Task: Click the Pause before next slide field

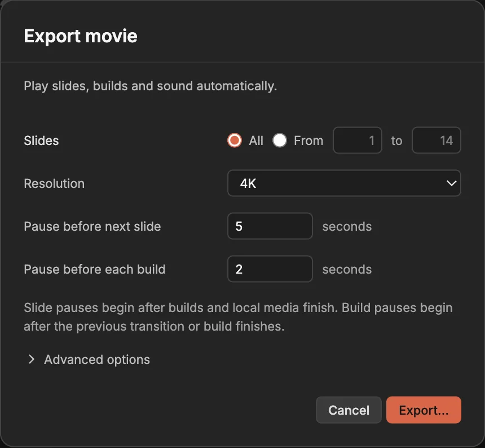Action: click(x=270, y=226)
